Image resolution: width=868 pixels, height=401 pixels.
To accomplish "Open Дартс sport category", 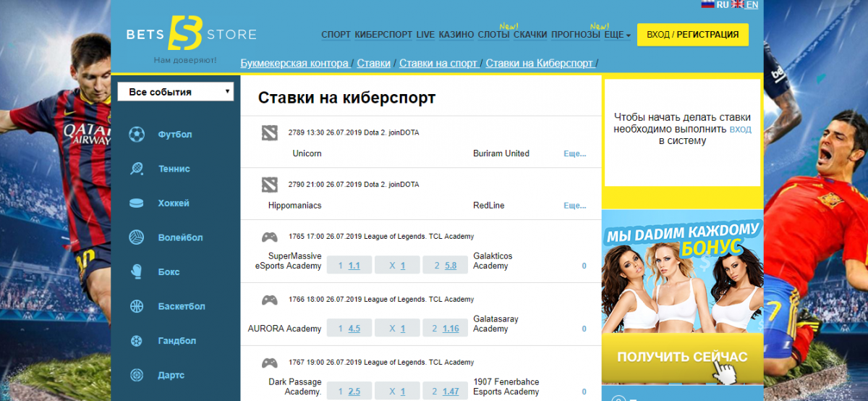I will tap(171, 376).
